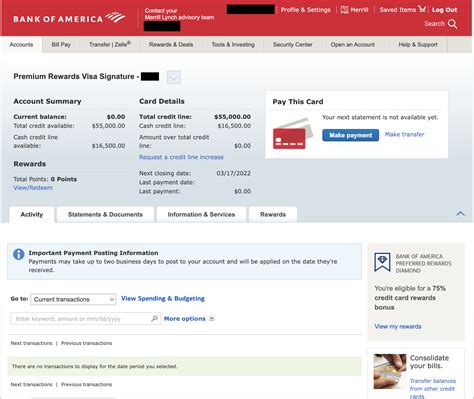The image size is (474, 399).
Task: Open the search magnifier icon in header
Action: [452, 24]
